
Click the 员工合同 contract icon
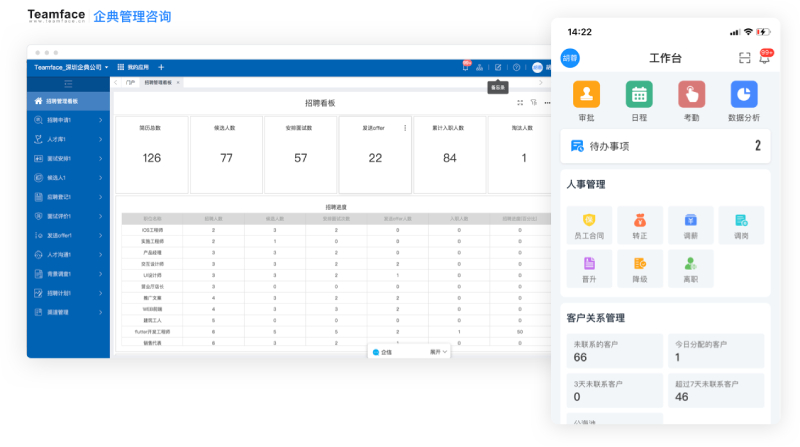589,220
